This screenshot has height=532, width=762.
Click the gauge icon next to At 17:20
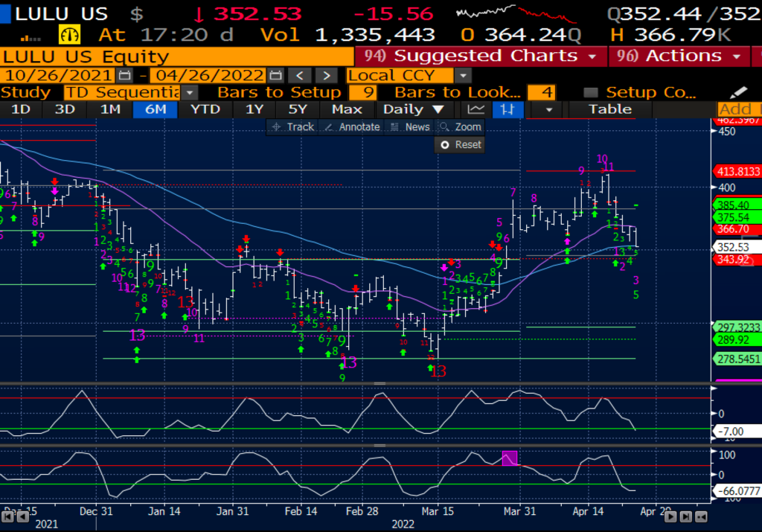pyautogui.click(x=69, y=35)
